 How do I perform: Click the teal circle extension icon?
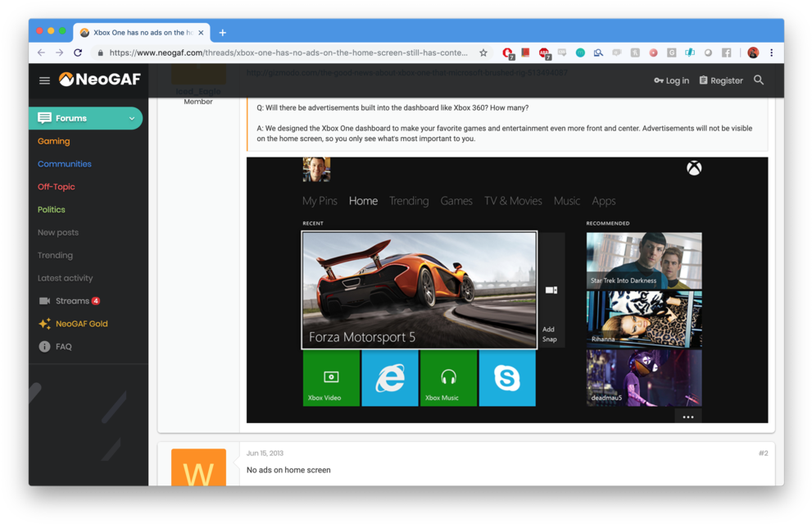[x=580, y=52]
